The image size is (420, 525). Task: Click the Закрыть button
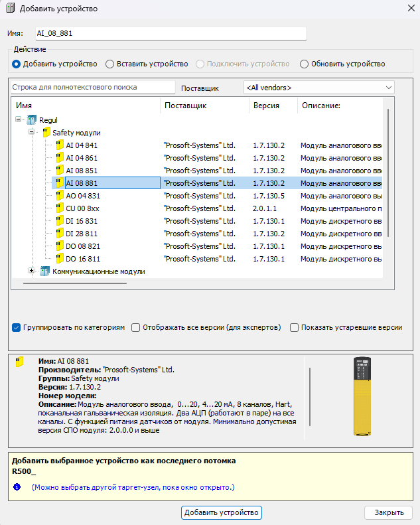(388, 512)
